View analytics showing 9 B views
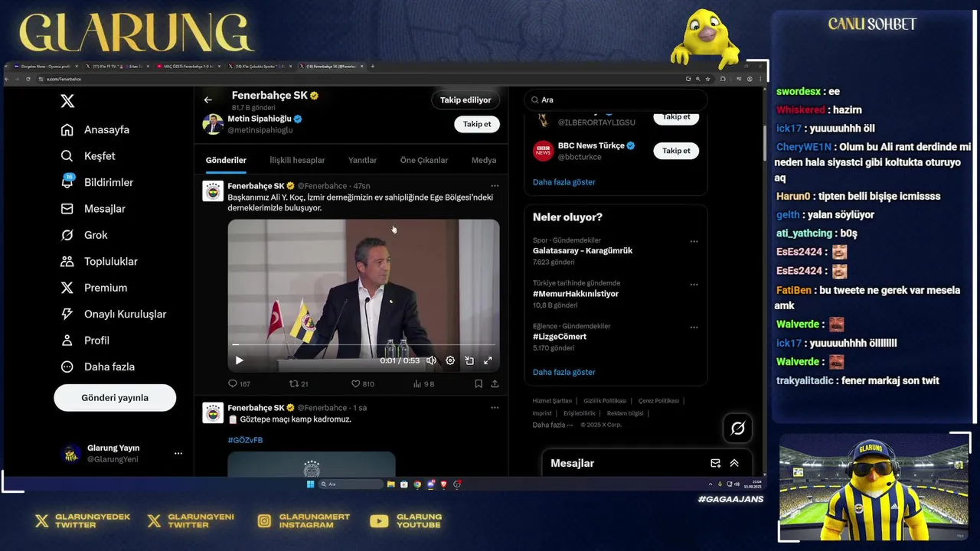 tap(423, 384)
